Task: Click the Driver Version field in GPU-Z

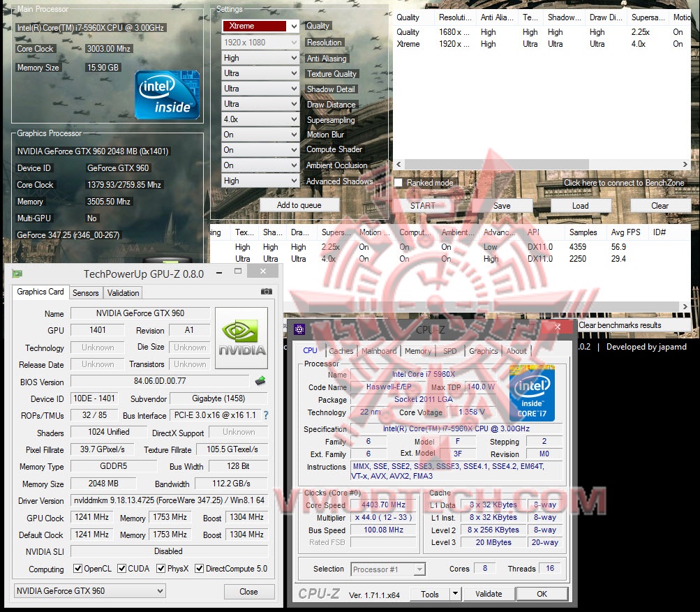Action: (169, 500)
